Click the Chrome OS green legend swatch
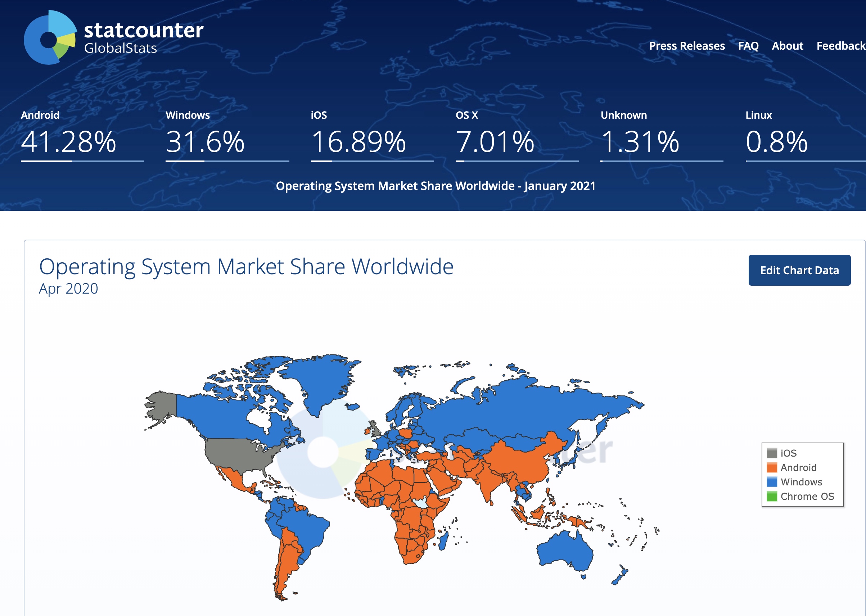 772,496
